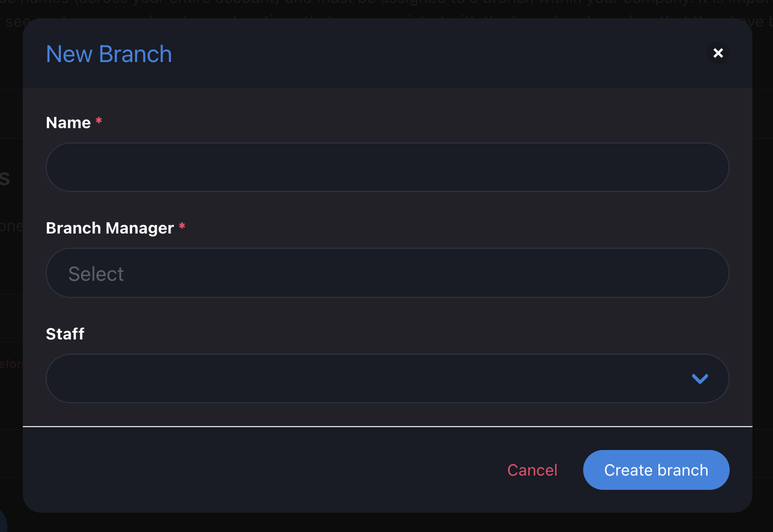The width and height of the screenshot is (773, 532).
Task: Click the empty dialog header area beside the title
Action: (439, 53)
